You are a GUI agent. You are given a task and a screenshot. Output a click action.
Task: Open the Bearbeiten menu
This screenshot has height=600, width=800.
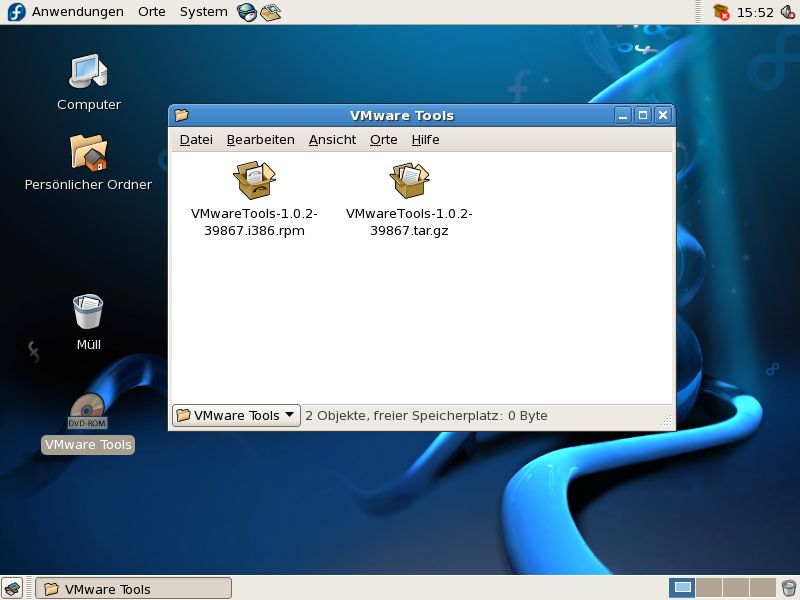pos(260,139)
